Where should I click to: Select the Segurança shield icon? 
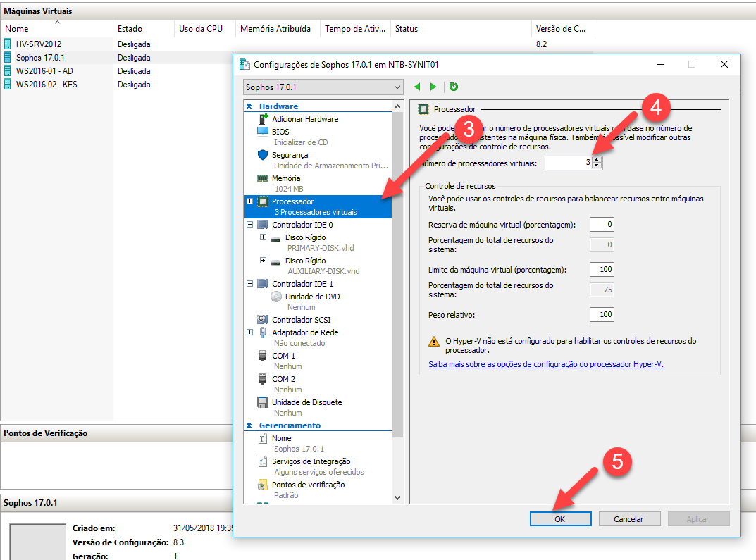tap(263, 155)
